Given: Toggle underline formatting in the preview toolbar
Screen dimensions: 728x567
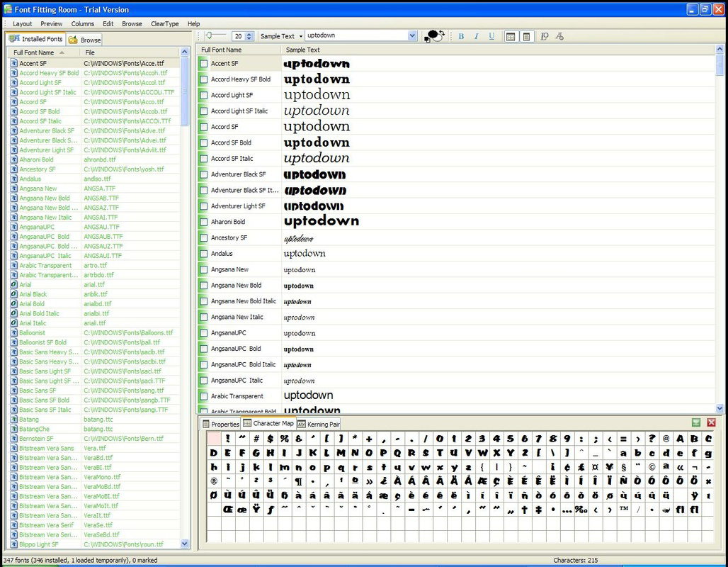Looking at the screenshot, I should click(x=491, y=36).
